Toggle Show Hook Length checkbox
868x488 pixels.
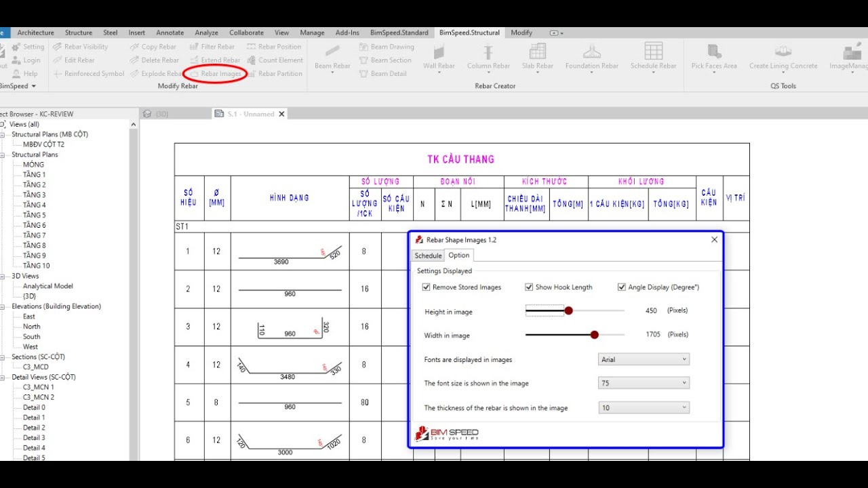pos(529,287)
